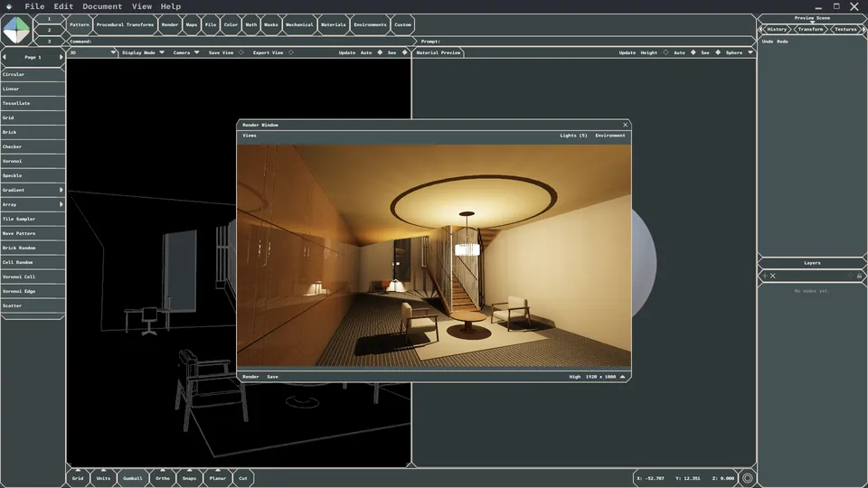Toggle the Grid option in bottom bar

[78, 478]
